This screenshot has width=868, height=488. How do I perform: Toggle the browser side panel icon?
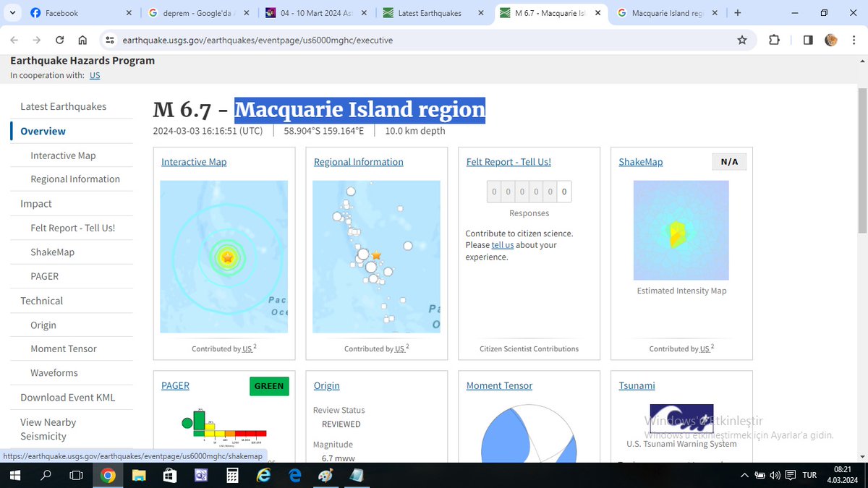pyautogui.click(x=808, y=40)
